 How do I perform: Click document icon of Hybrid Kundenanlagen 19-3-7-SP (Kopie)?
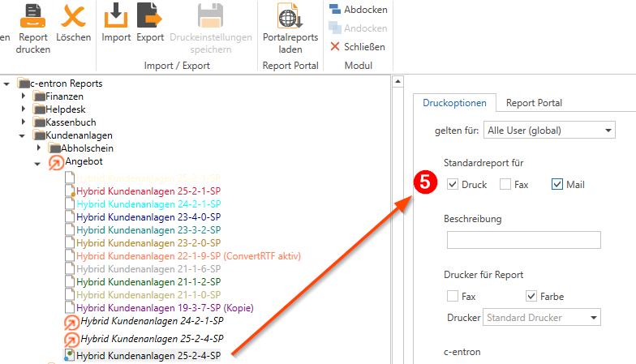(x=70, y=308)
